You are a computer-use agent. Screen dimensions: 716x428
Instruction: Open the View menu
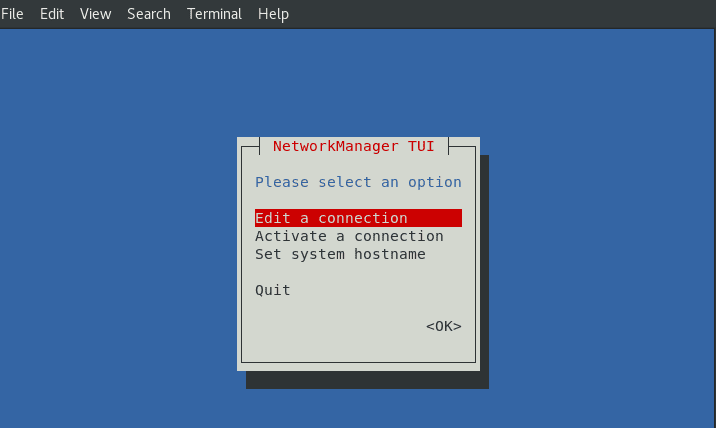(95, 14)
